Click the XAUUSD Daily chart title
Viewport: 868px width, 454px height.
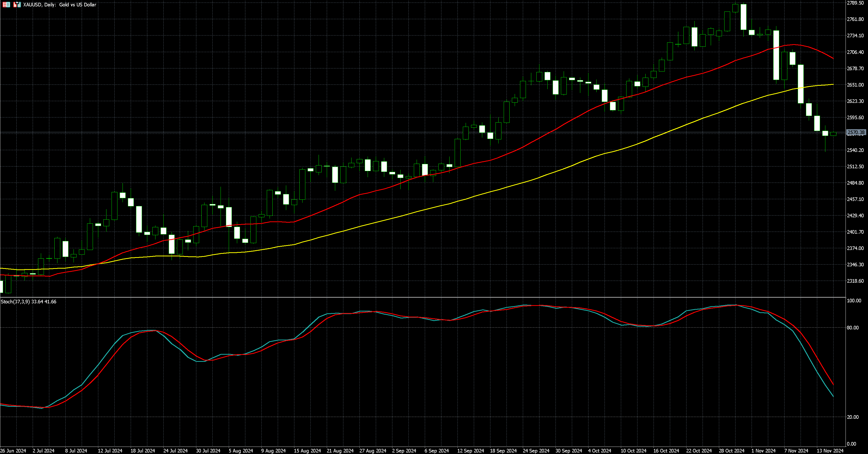[x=60, y=5]
